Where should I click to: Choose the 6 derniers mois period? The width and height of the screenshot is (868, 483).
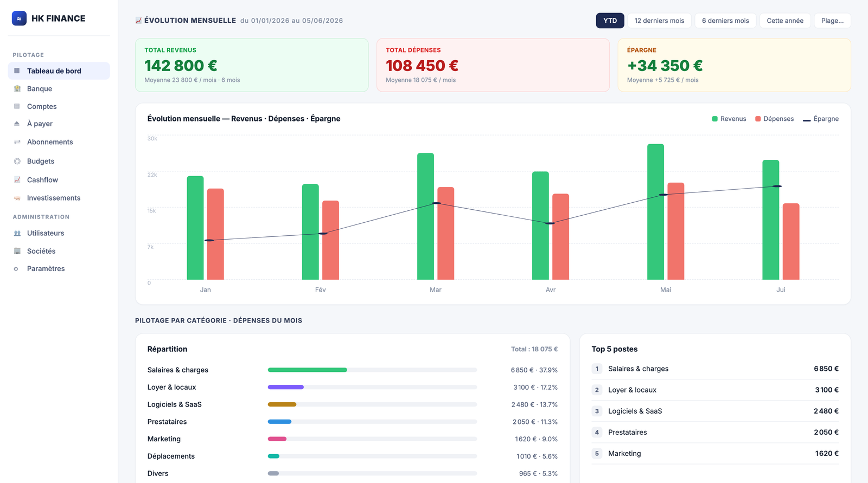click(725, 21)
